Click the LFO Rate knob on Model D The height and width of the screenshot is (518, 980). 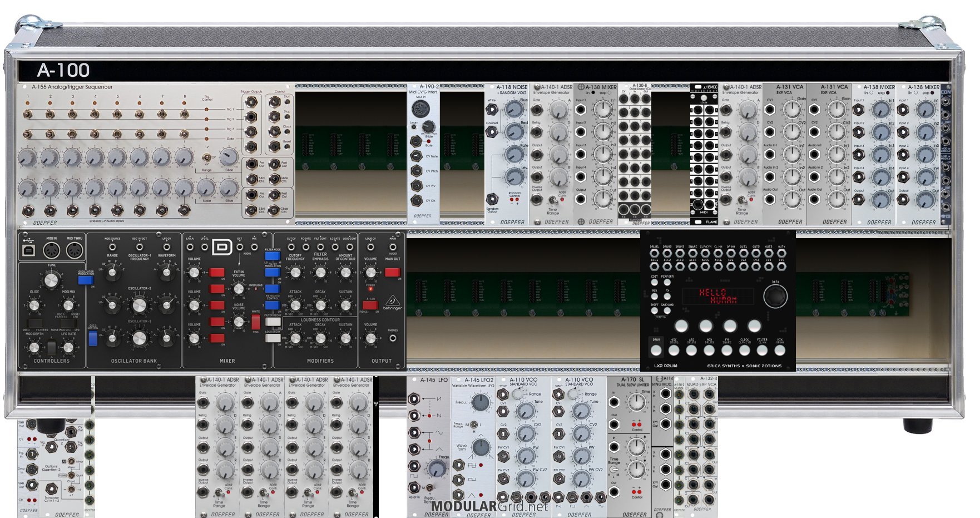coord(68,348)
